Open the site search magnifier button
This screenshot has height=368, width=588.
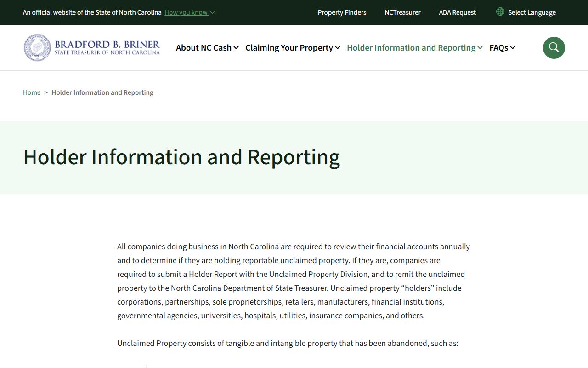coord(554,48)
